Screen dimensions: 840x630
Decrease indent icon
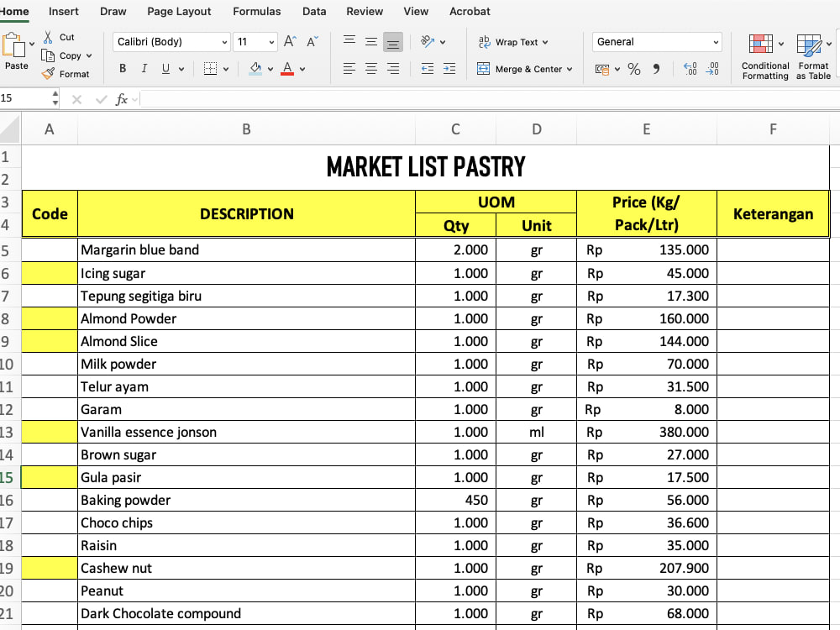428,69
